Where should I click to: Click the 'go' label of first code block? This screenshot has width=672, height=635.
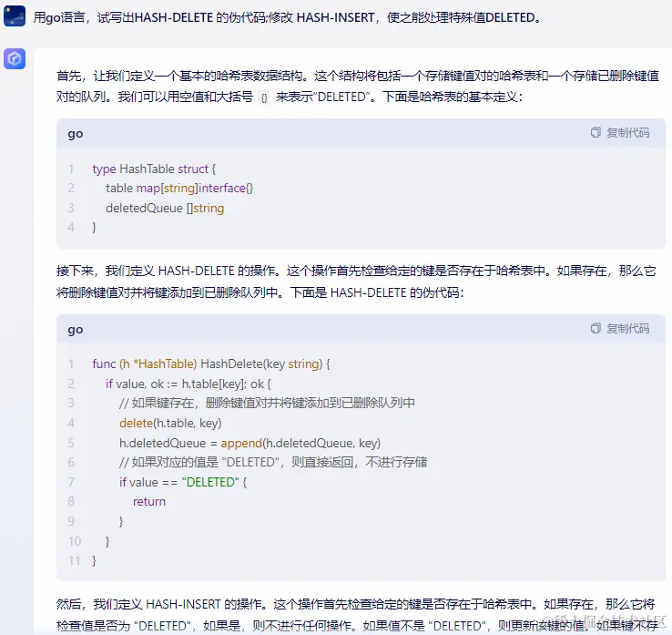(x=76, y=134)
